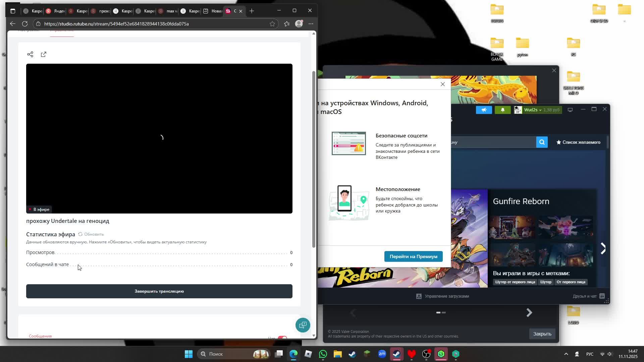
Task: Click the share icon above the stream preview
Action: tap(30, 54)
